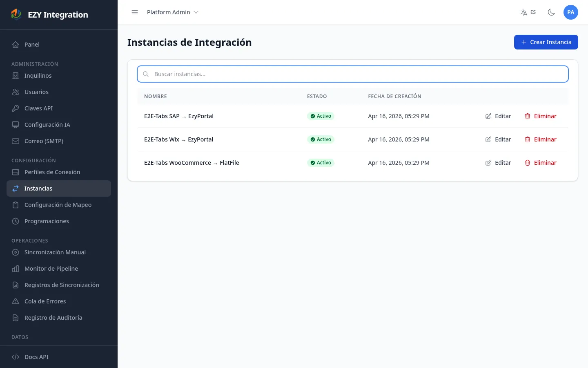Open the Docs API link

point(59,357)
